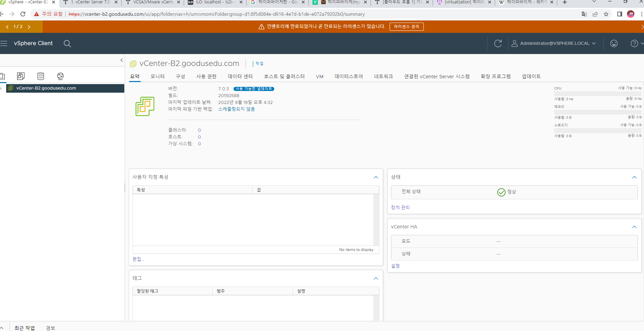Open the vCenter HA 설정 link
The height and width of the screenshot is (331, 644).
click(395, 266)
